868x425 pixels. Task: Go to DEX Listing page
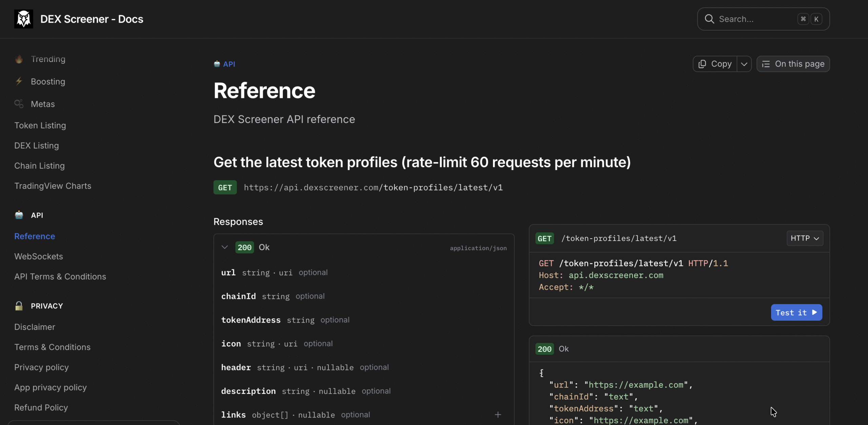[x=37, y=145]
